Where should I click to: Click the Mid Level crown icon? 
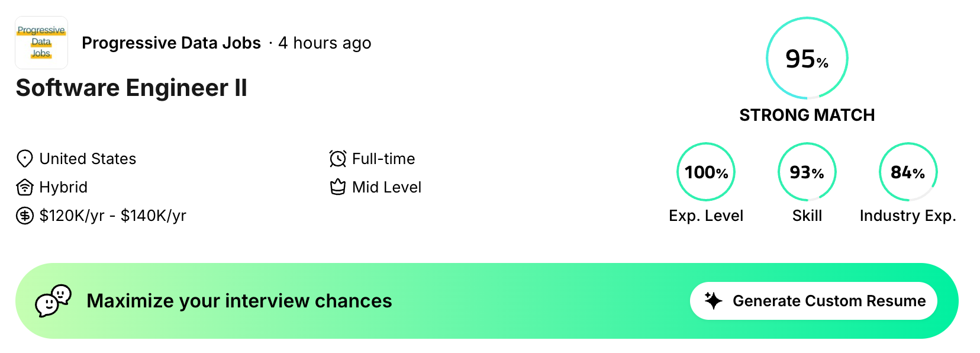[337, 187]
